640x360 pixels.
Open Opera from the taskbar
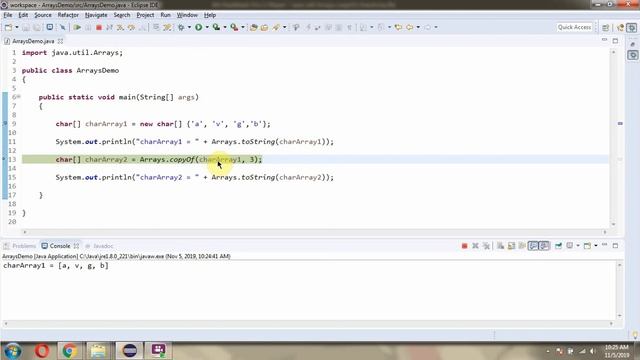(42, 351)
